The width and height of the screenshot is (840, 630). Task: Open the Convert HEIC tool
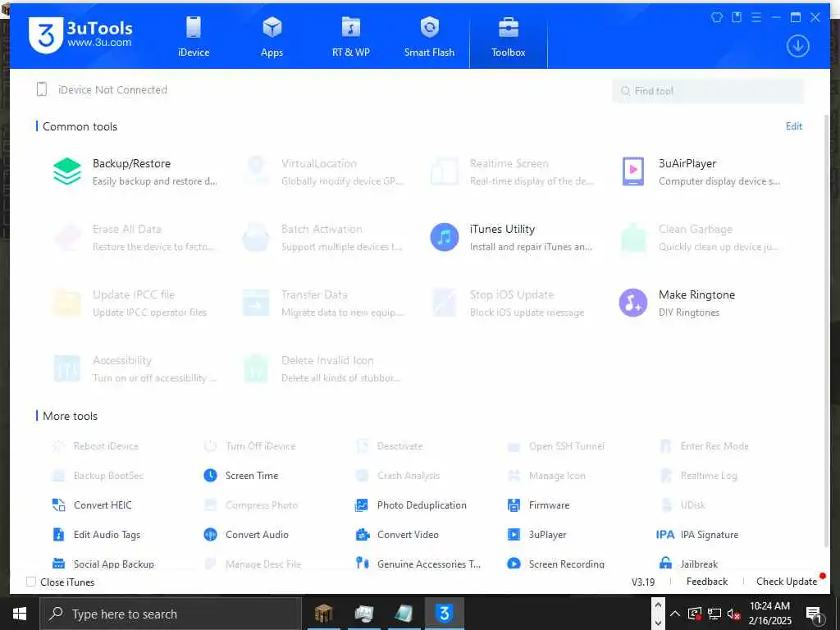pyautogui.click(x=92, y=504)
